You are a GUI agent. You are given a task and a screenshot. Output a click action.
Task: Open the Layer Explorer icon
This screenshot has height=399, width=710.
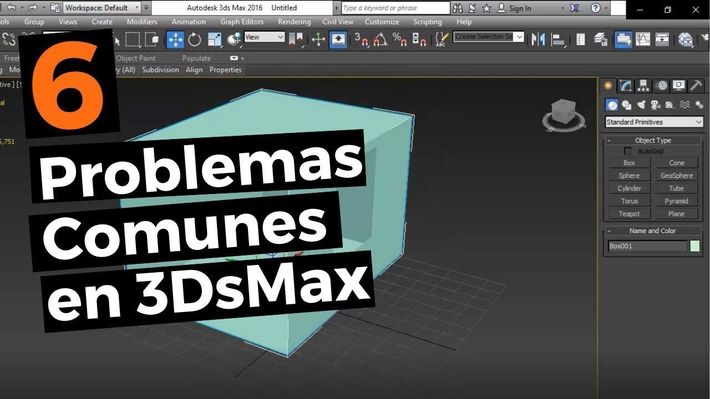pyautogui.click(x=601, y=40)
